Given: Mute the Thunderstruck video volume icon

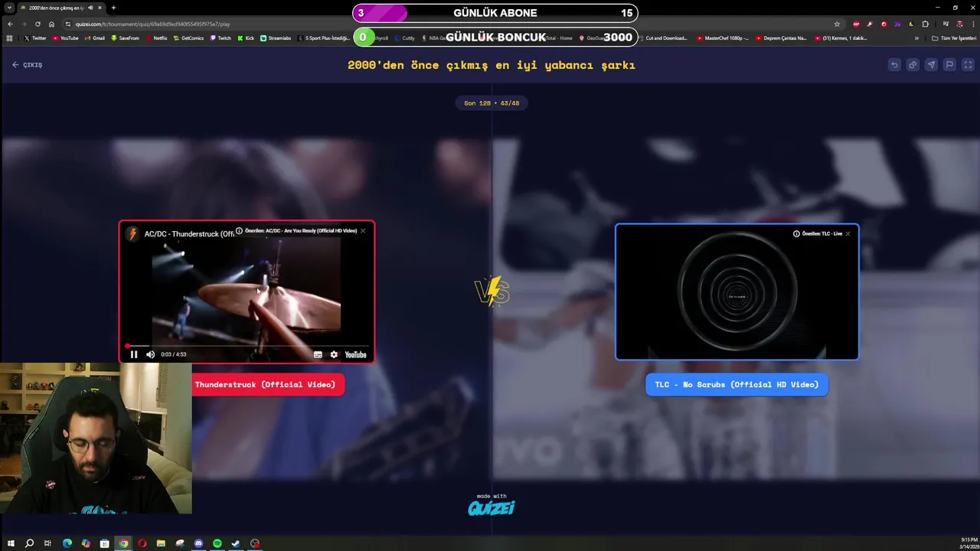Looking at the screenshot, I should coord(150,354).
